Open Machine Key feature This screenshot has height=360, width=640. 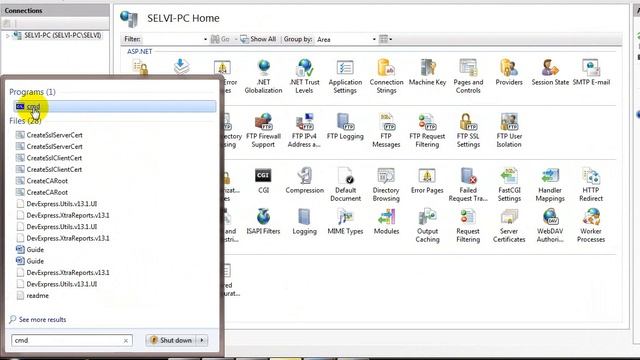[427, 73]
